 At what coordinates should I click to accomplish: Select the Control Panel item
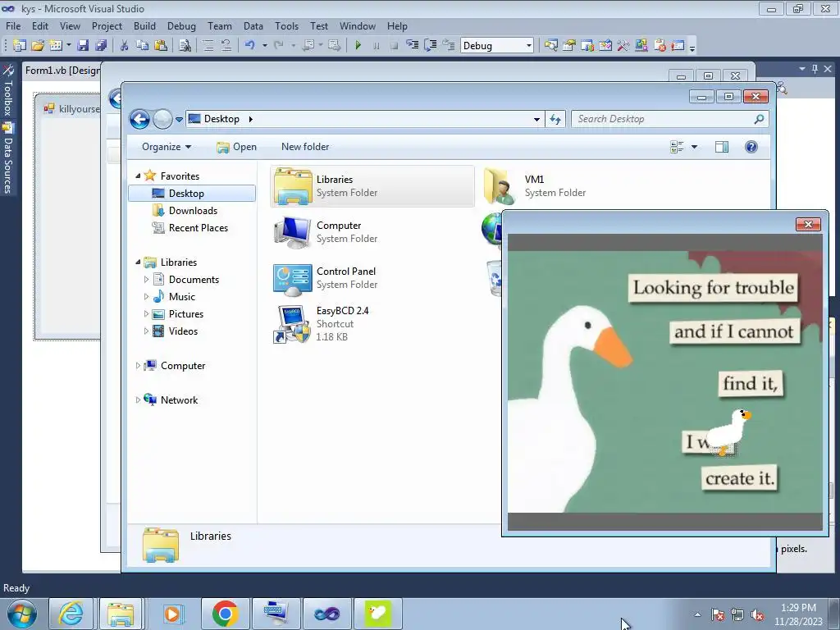pyautogui.click(x=372, y=278)
